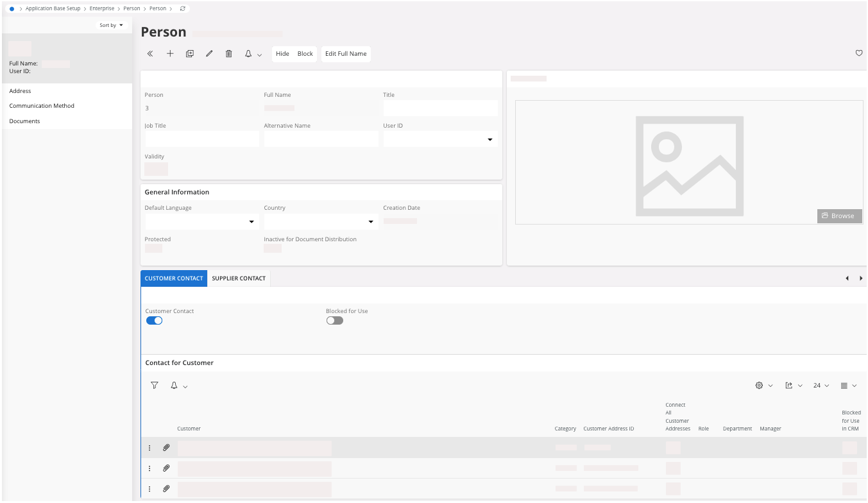The image size is (868, 503).
Task: Click the Browse button for the picture
Action: (839, 216)
